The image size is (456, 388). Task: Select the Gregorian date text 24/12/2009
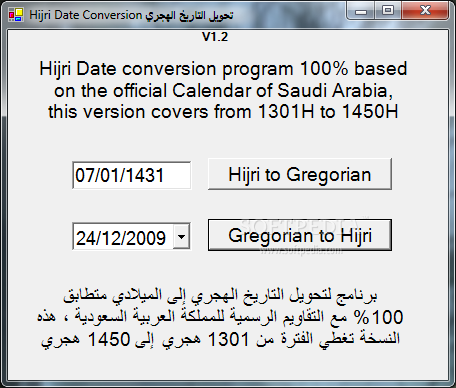[x=121, y=238]
